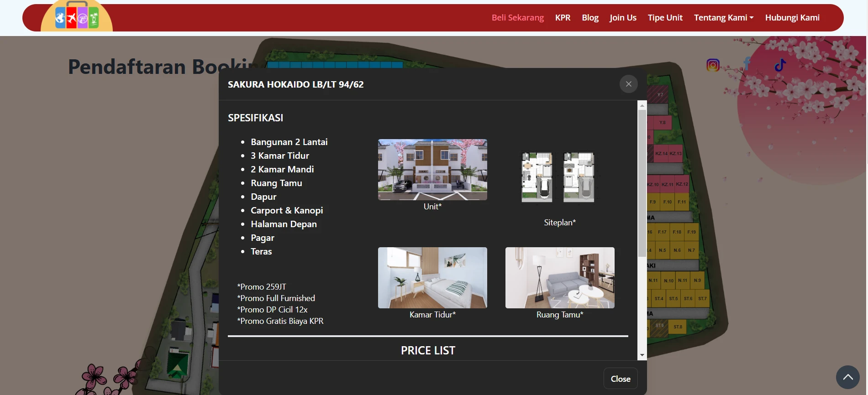Select plot F.10 on the site map
868x395 pixels.
pos(668,202)
